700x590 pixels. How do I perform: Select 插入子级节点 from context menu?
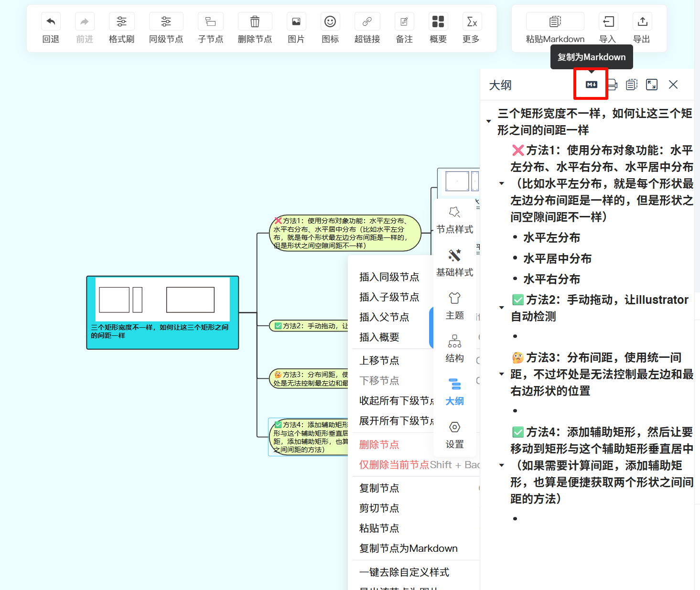389,297
